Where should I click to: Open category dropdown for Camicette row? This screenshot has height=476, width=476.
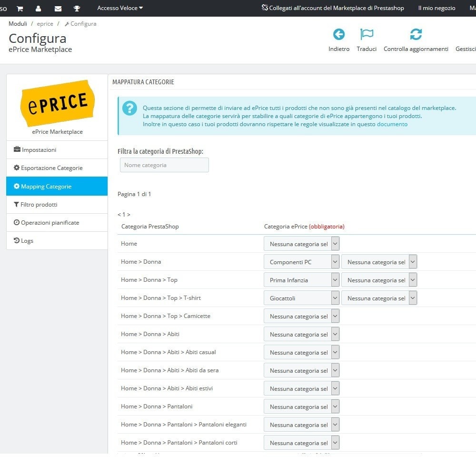coord(301,316)
